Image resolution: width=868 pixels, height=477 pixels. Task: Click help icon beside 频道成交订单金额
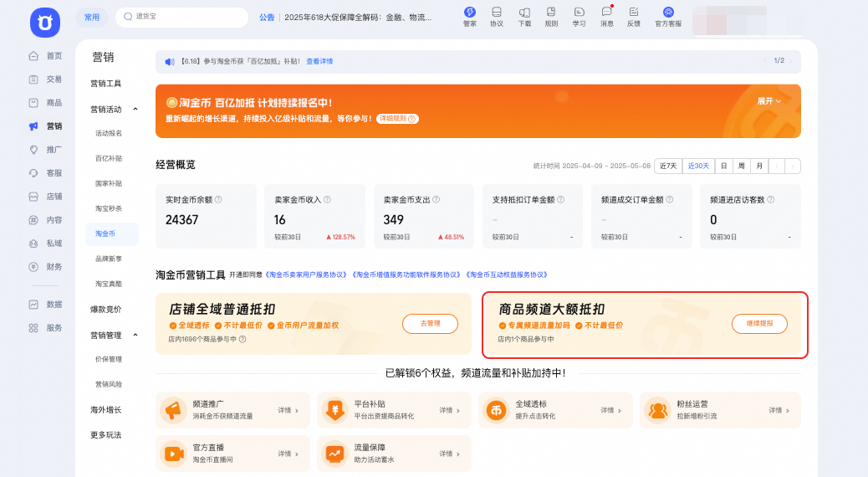(x=670, y=199)
